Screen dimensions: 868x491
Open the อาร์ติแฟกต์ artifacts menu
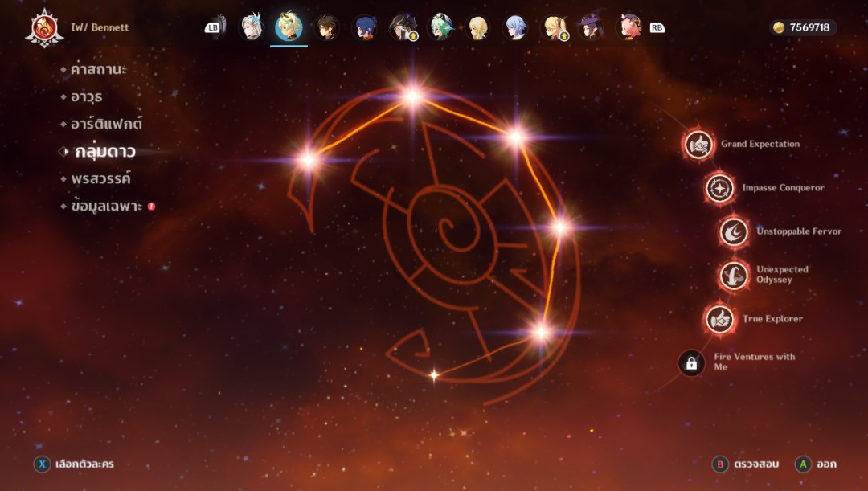106,124
